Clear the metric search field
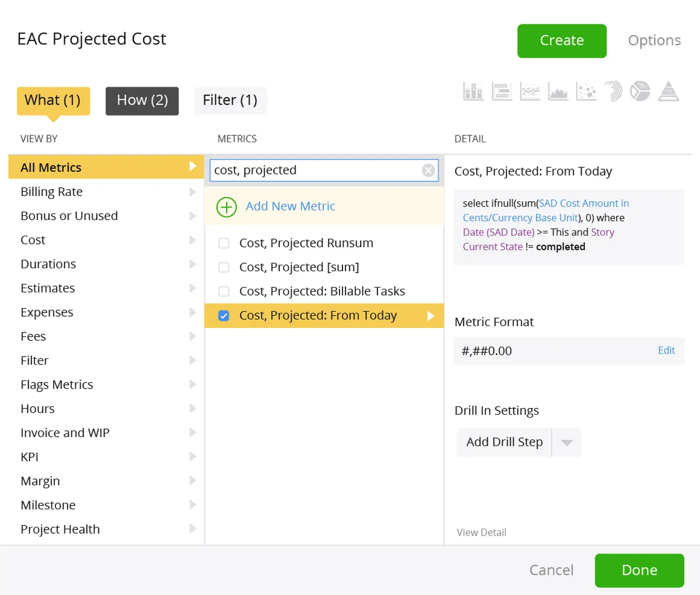 point(428,170)
